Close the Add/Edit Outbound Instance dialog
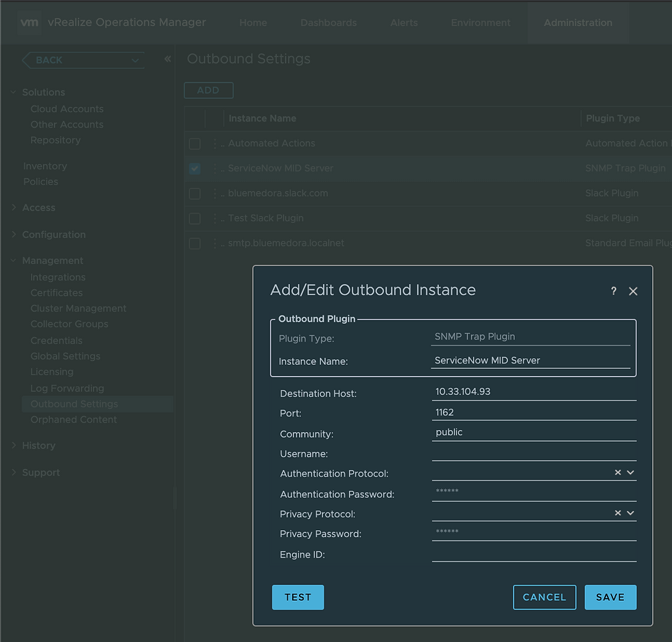The width and height of the screenshot is (672, 642). click(633, 292)
